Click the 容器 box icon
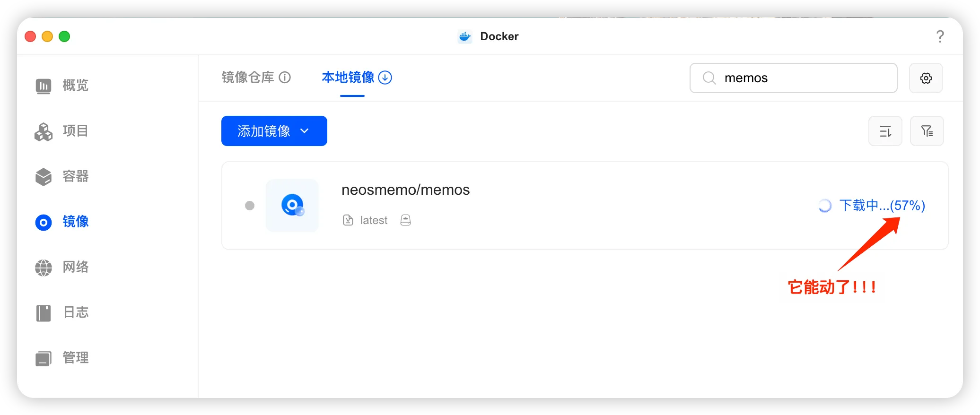The image size is (980, 415). 44,177
